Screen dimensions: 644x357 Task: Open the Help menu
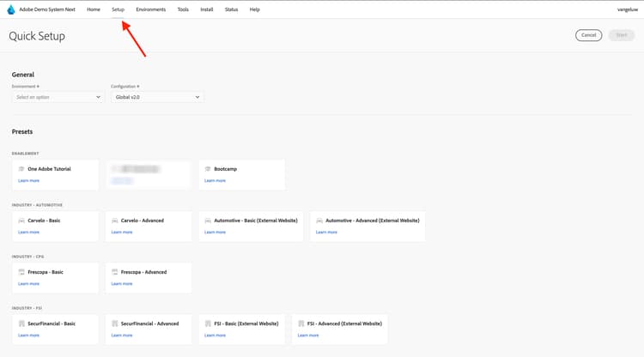click(255, 9)
